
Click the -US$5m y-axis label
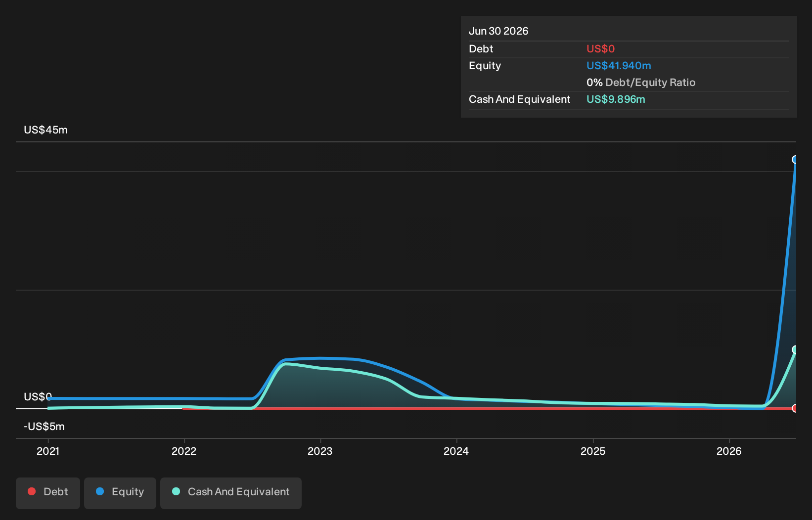click(x=44, y=427)
